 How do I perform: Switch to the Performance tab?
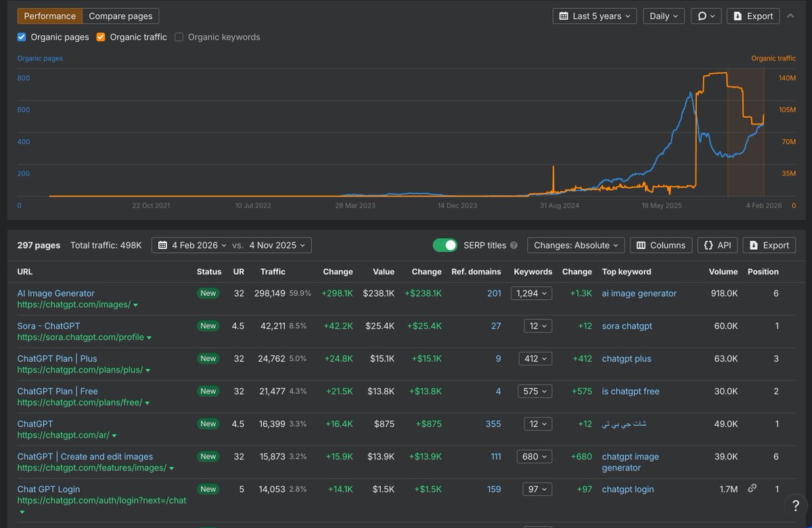pos(49,16)
